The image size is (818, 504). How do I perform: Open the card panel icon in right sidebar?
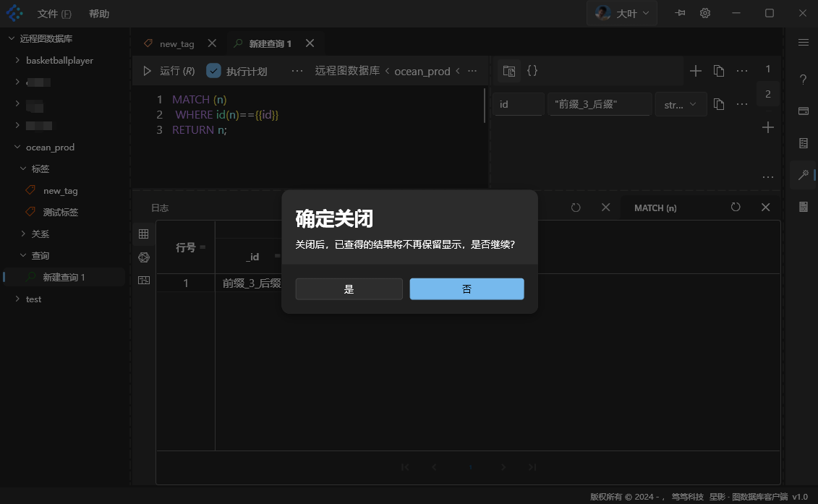(x=804, y=111)
